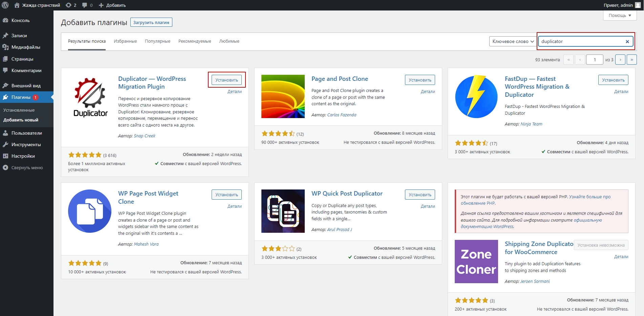Open the Настройки settings menu
This screenshot has height=316, width=644.
(x=27, y=156)
